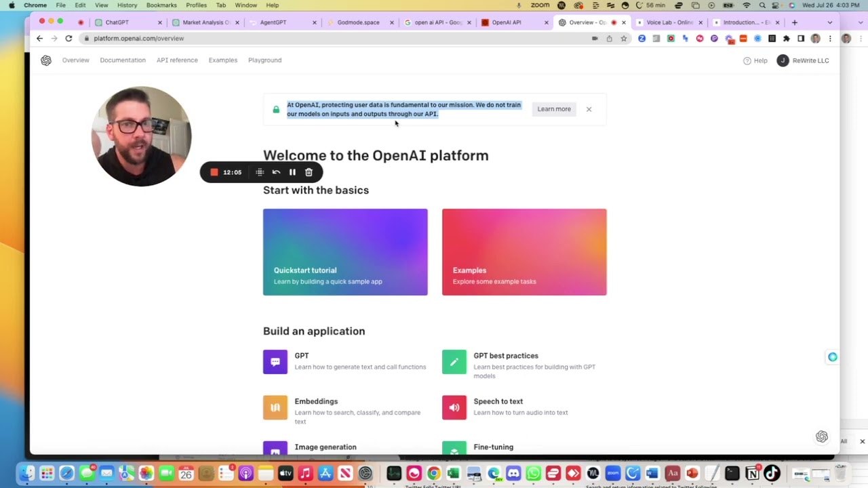Switch to the Introduction tab
Screen dimensions: 868x488
[x=746, y=22]
